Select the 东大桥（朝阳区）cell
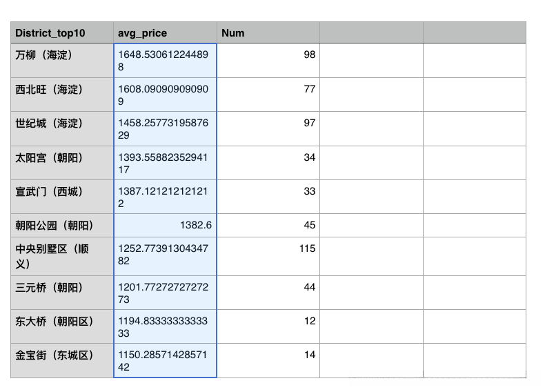Screen dimensions: 545x392 coord(62,326)
